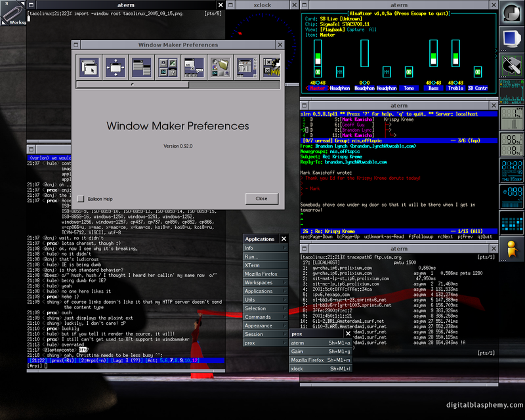Toggle 3D Contr switch box in AlsaMixer

[478, 72]
